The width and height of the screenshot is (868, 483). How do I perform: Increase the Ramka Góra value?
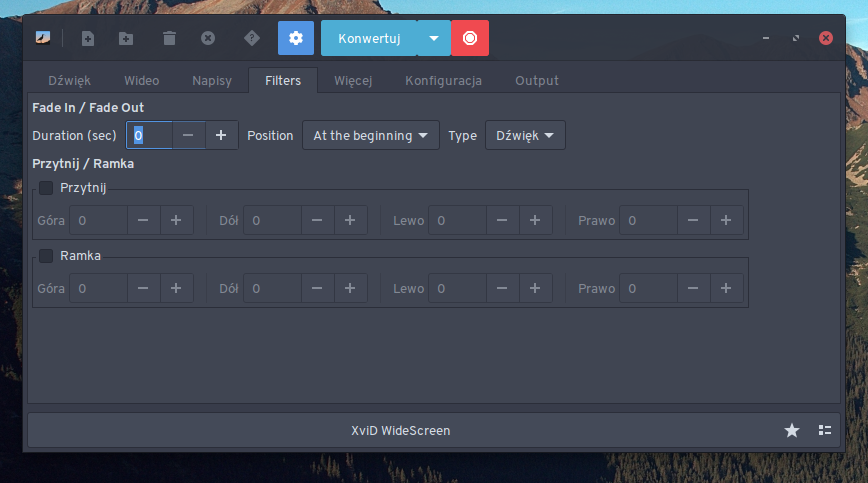tap(176, 288)
